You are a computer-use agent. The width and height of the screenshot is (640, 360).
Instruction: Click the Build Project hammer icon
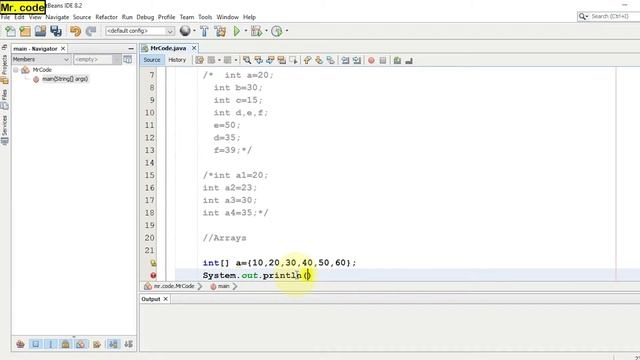point(204,31)
